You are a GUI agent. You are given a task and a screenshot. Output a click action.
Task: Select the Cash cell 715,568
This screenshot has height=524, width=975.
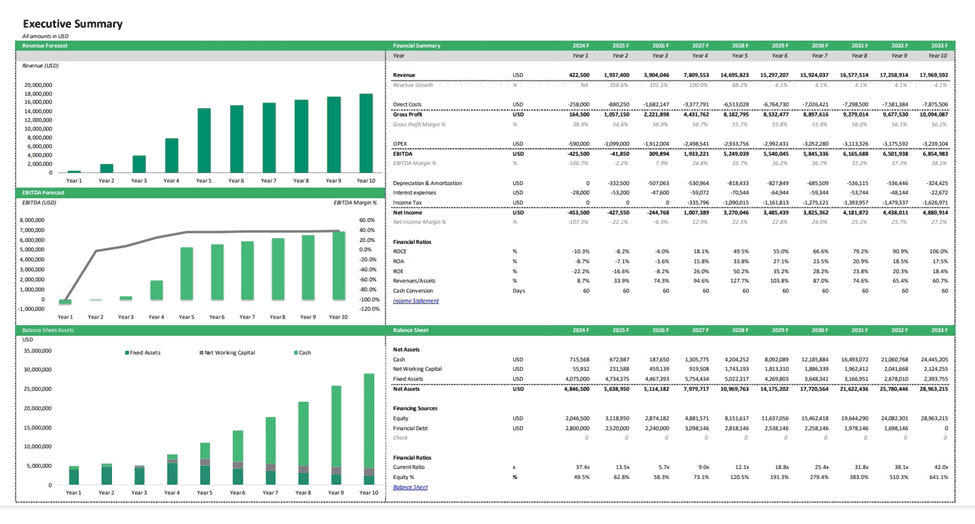pos(579,359)
